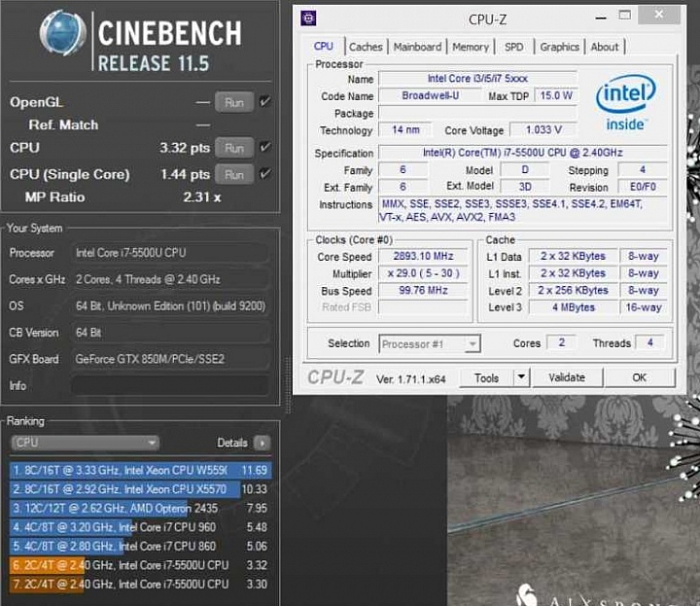Select ranking row Intel Core i7 CPU 960
The image size is (700, 606).
140,527
